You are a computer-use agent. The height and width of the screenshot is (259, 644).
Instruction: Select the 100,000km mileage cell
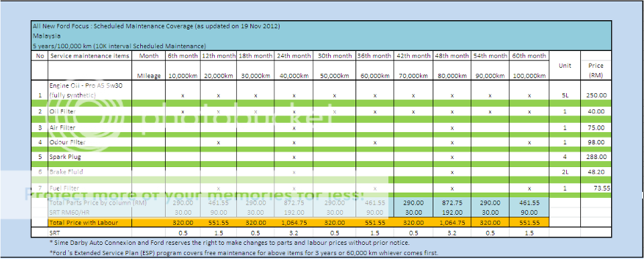[529, 76]
